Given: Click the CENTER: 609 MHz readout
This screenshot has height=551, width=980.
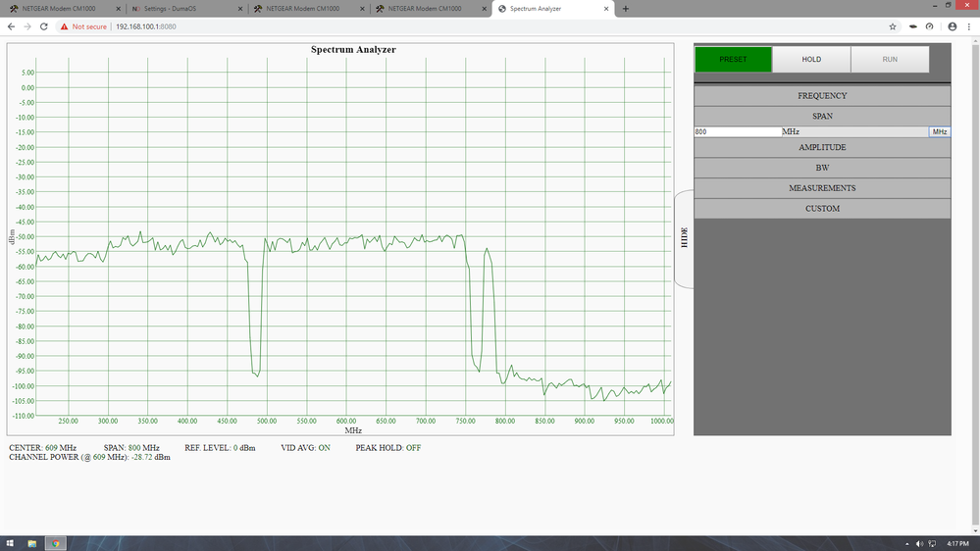Looking at the screenshot, I should pos(42,448).
